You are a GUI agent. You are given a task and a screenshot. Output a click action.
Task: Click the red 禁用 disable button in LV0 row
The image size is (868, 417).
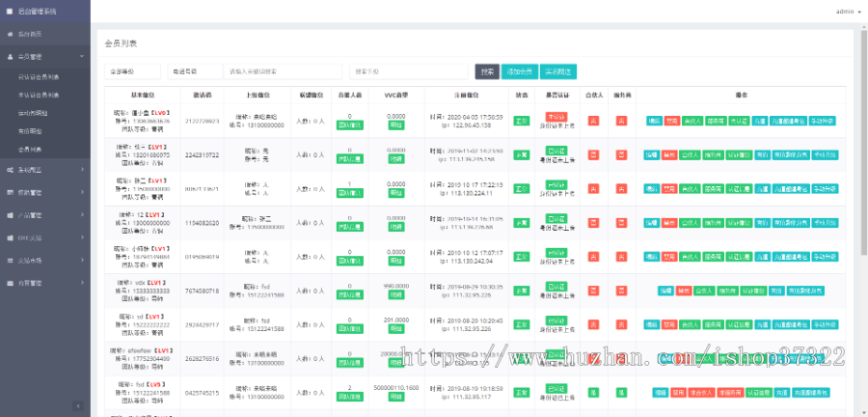pos(671,121)
